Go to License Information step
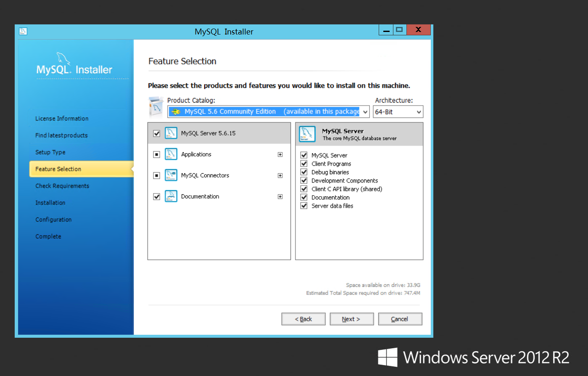Screen dimensions: 588x376 pos(62,119)
